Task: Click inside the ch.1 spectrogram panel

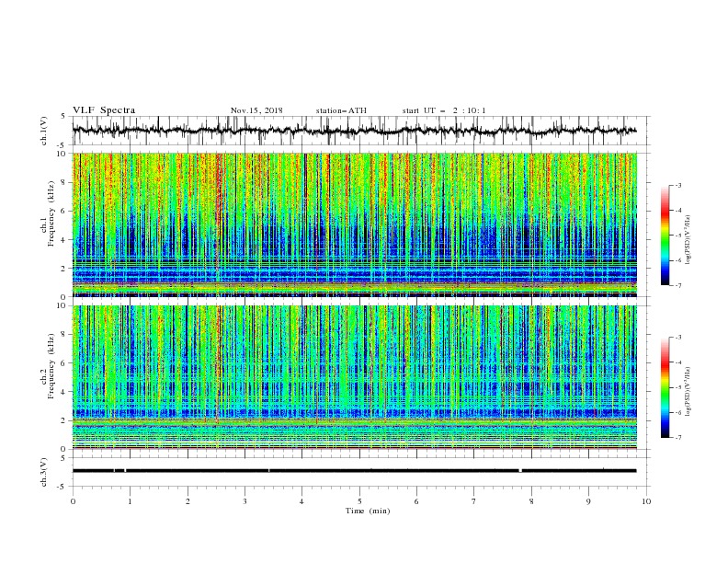Action: (355, 224)
